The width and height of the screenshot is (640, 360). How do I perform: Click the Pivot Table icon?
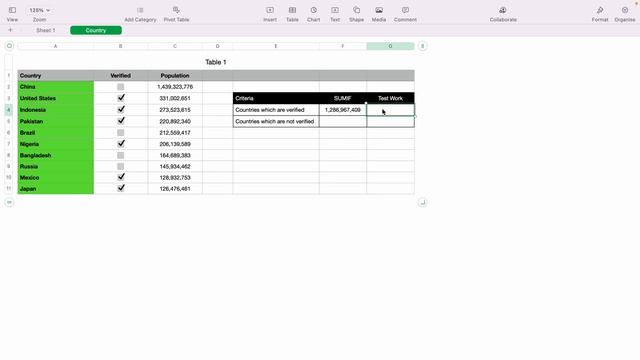click(x=176, y=10)
